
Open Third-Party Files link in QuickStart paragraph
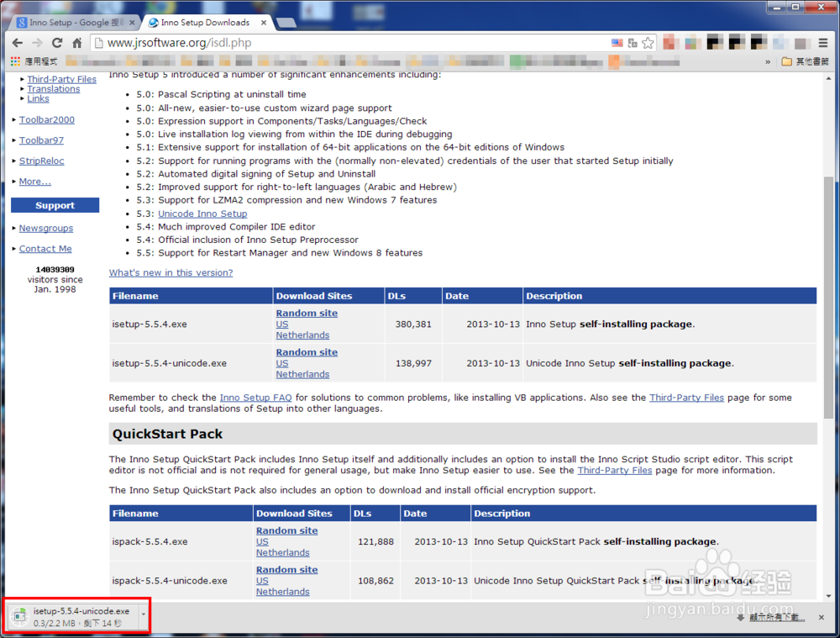[x=615, y=470]
